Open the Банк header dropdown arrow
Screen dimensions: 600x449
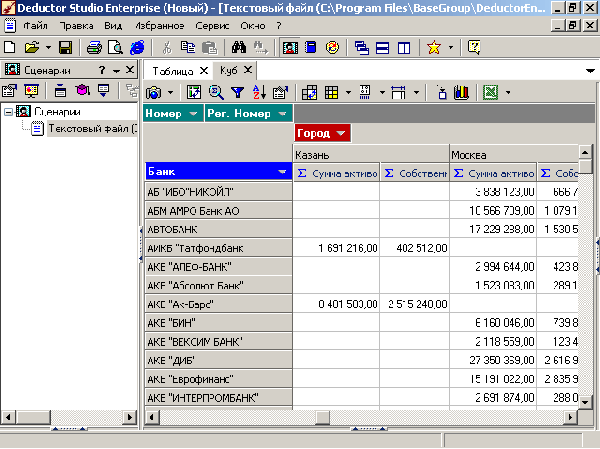pyautogui.click(x=283, y=172)
